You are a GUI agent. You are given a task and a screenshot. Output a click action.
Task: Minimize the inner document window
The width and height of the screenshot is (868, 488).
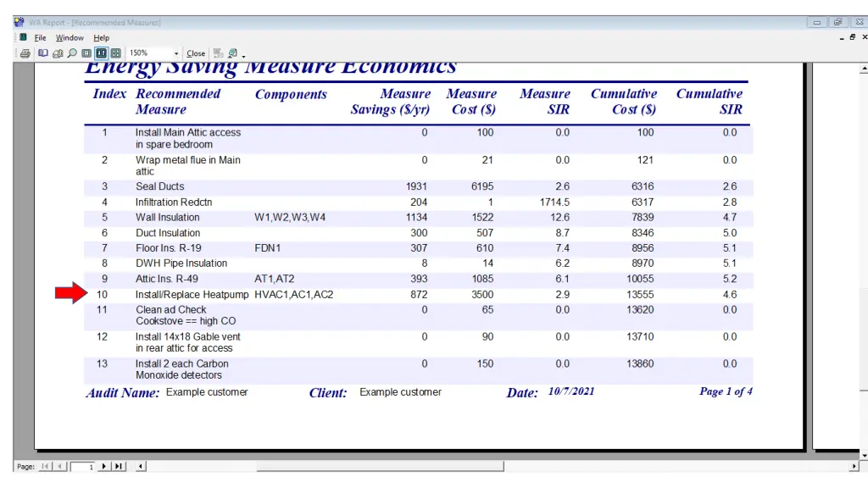pos(842,37)
